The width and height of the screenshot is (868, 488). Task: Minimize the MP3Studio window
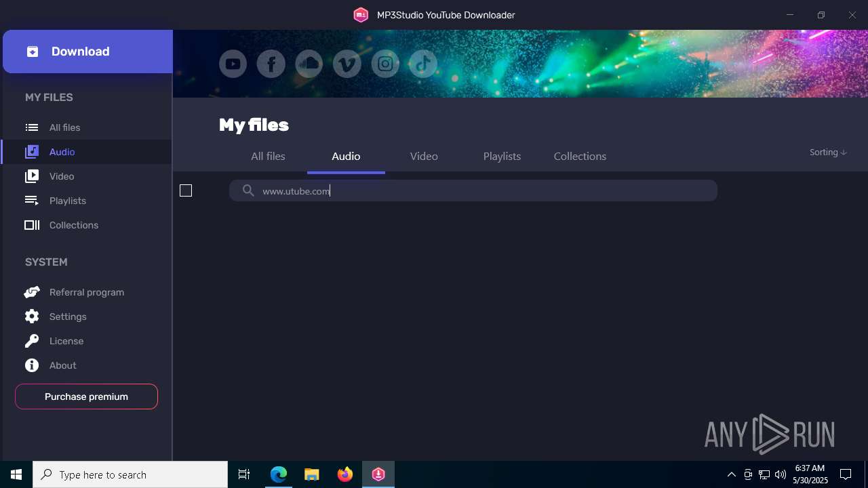tap(790, 15)
